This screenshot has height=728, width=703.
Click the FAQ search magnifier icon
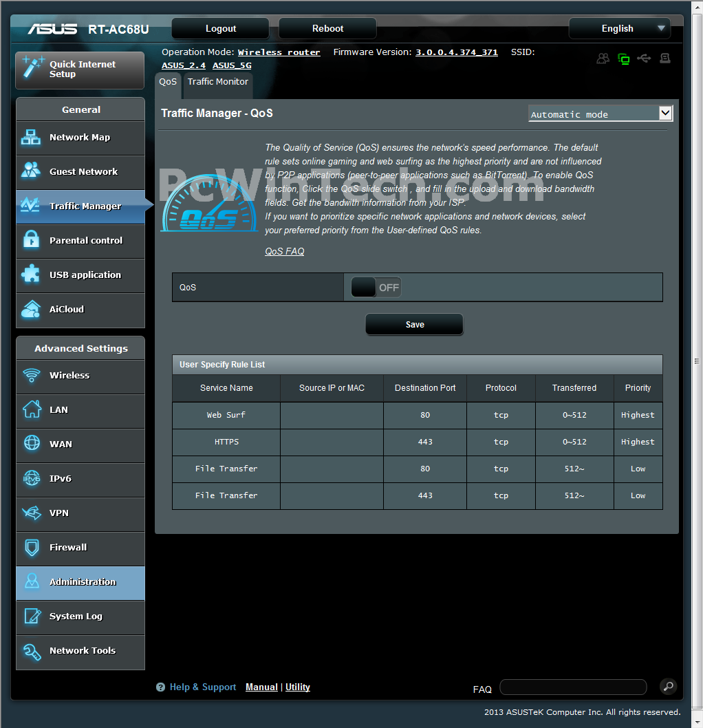(668, 686)
